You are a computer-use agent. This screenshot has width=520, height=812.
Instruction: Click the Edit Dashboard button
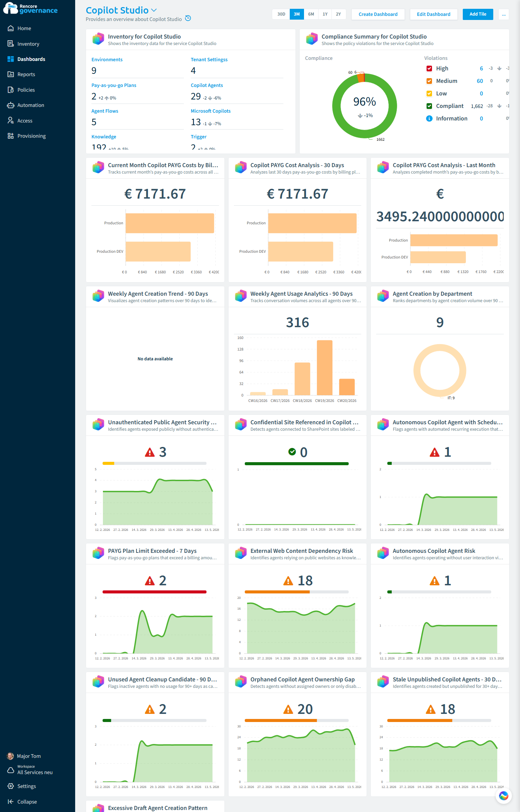[433, 14]
